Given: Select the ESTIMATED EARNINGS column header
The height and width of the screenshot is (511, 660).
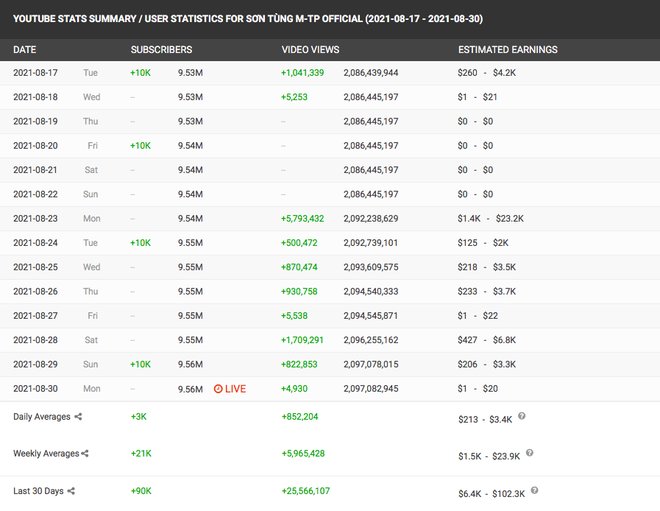Looking at the screenshot, I should (x=508, y=50).
